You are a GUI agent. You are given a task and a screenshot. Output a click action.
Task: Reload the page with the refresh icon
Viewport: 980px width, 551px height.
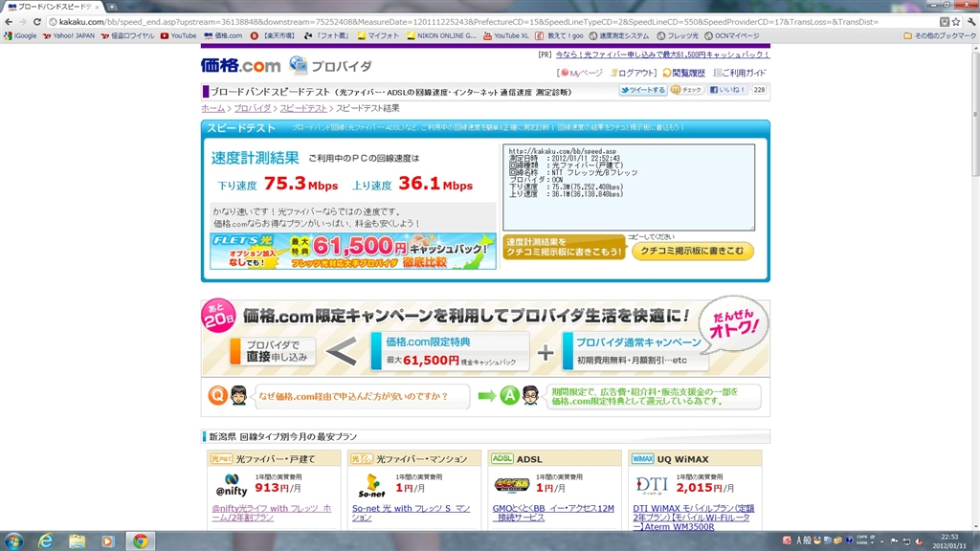tap(37, 22)
